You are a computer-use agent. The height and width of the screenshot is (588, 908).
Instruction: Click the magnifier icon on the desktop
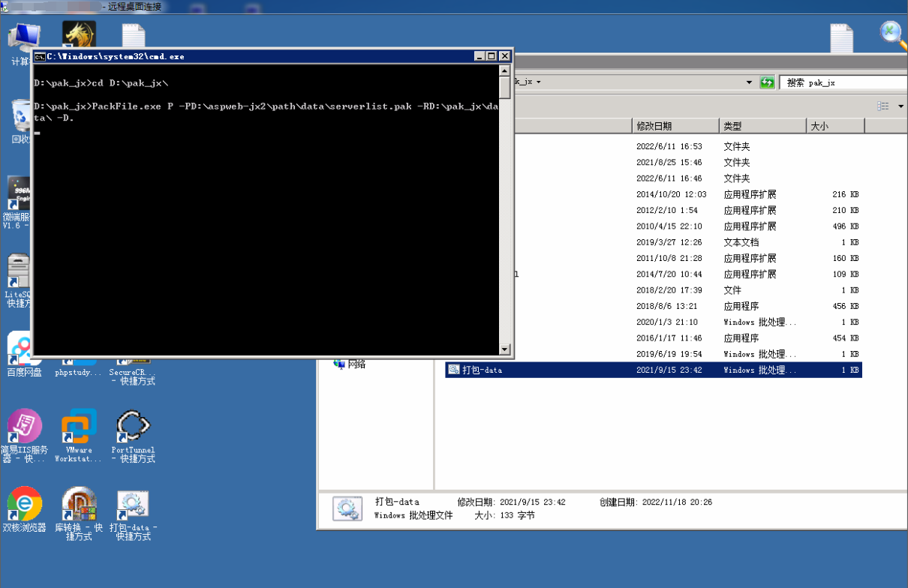891,34
